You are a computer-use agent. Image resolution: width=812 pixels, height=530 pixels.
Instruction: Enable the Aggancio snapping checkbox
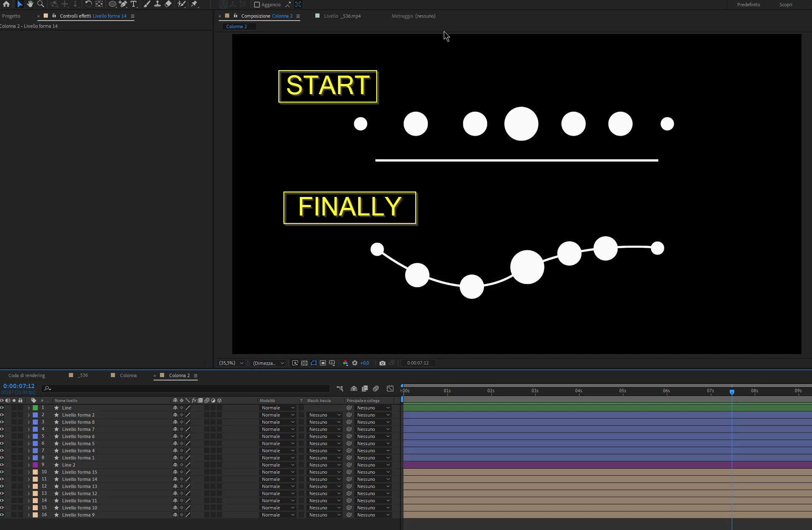tap(257, 5)
